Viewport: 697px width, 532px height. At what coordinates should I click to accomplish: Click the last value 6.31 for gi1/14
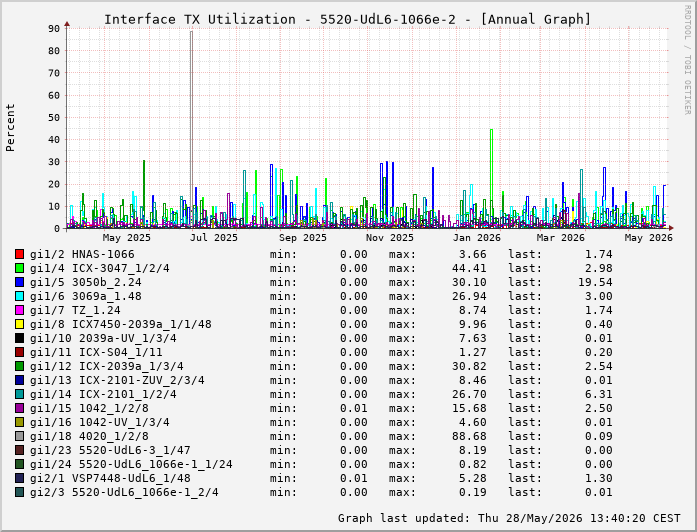click(599, 394)
